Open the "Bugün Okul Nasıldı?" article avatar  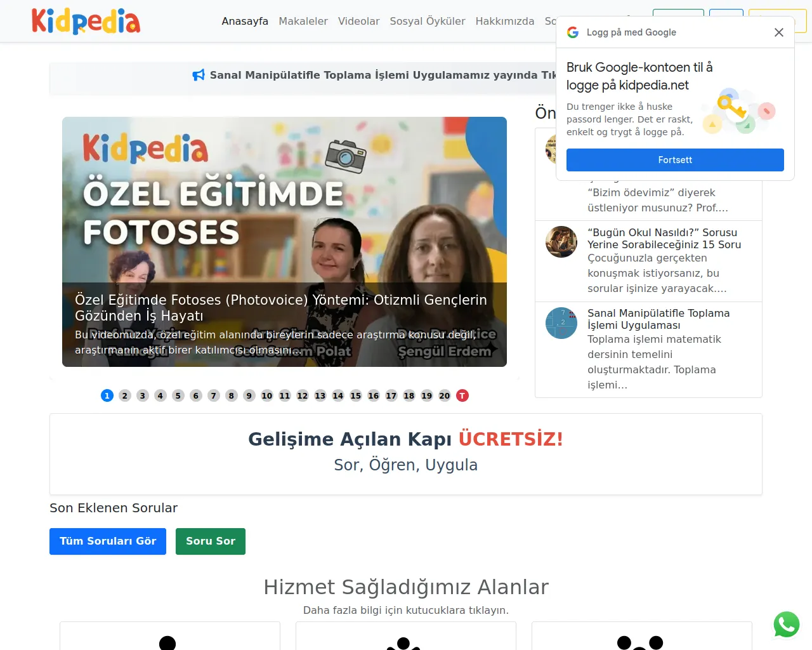pos(561,242)
